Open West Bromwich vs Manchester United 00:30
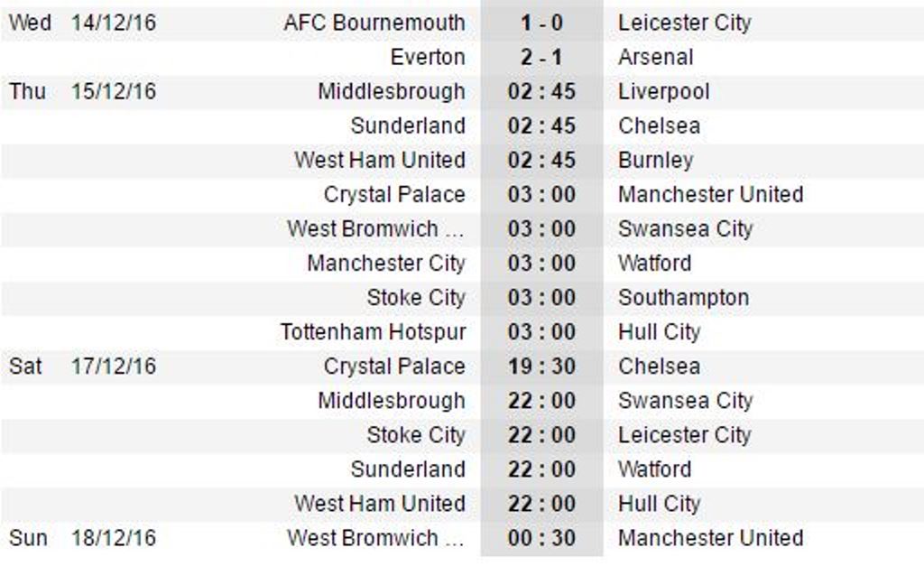Viewport: 924px width, 566px height. 541,538
